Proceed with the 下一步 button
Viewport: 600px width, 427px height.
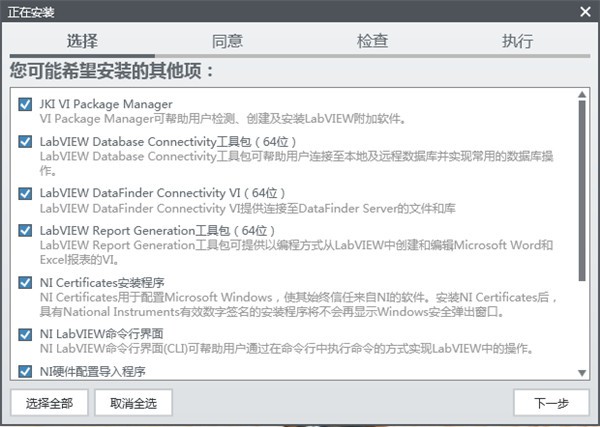(x=551, y=403)
